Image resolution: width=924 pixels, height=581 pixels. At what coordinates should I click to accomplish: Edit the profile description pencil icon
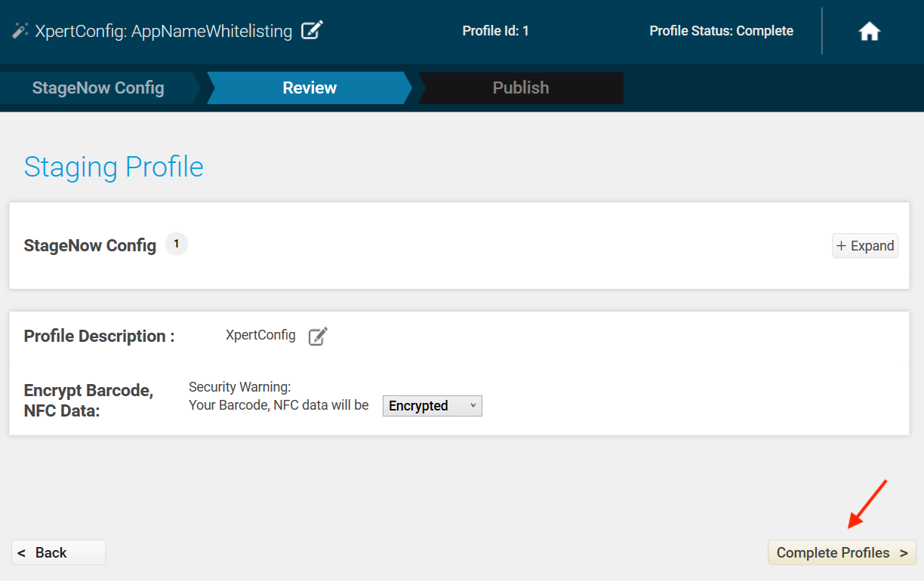(318, 336)
